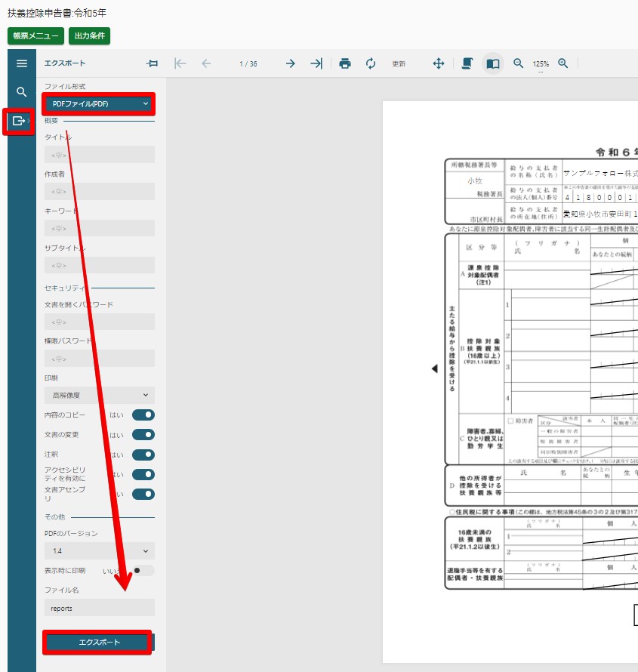Open the 印刷 高解像度 dropdown
This screenshot has height=672, width=638.
(100, 395)
